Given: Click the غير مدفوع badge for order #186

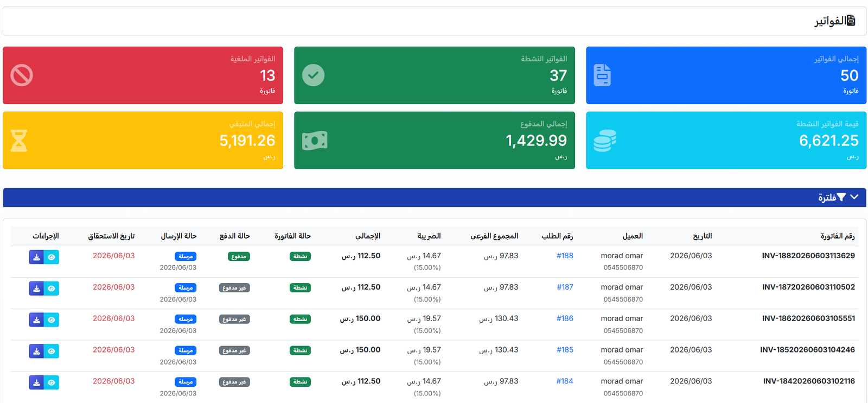Looking at the screenshot, I should (x=234, y=319).
